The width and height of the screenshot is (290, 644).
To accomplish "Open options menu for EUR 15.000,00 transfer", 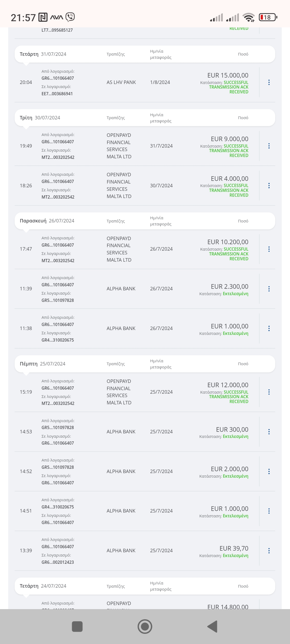I will (269, 82).
